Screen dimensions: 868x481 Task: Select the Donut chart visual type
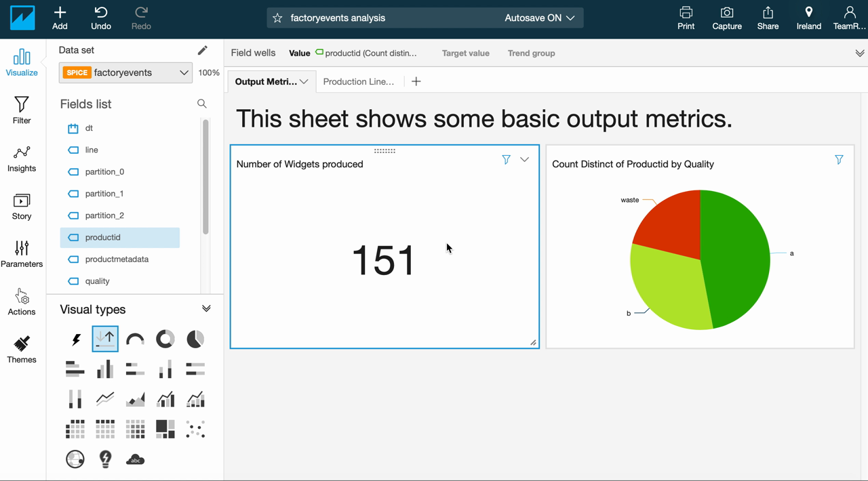click(165, 339)
